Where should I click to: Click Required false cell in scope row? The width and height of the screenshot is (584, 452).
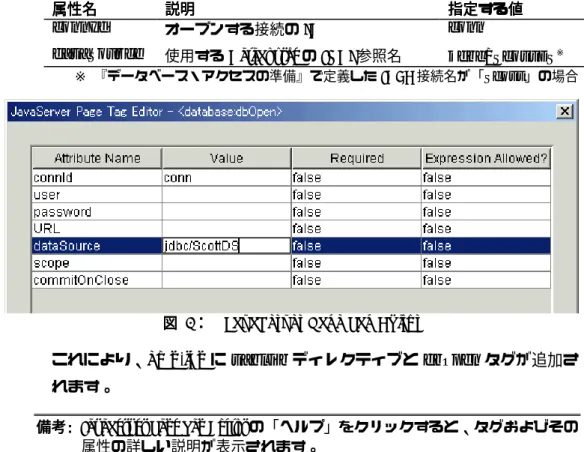[x=356, y=263]
